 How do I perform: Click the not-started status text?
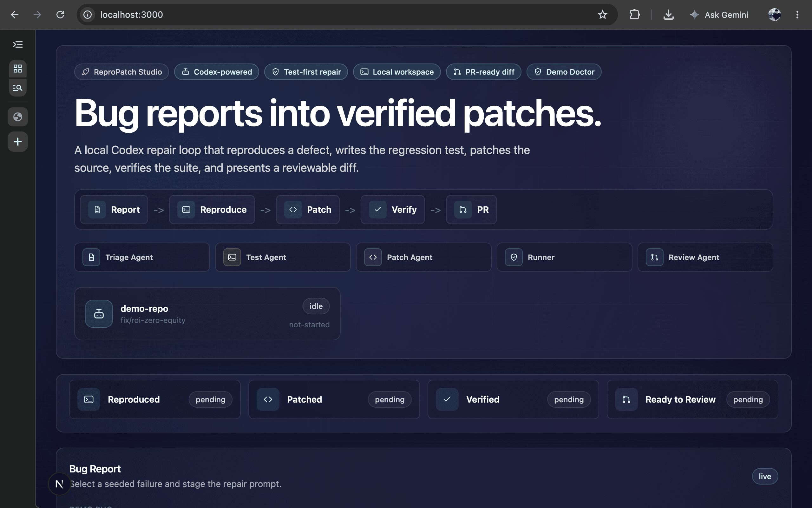(x=309, y=325)
